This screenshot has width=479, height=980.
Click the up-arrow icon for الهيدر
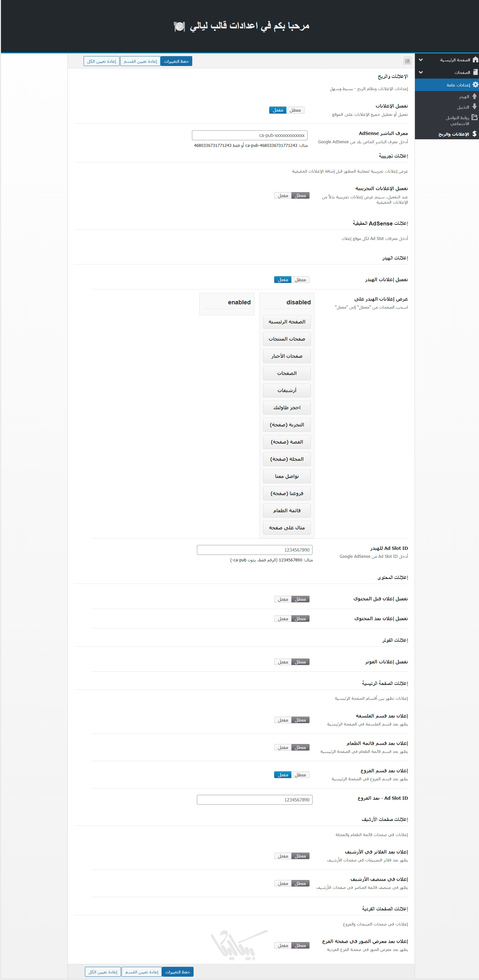pyautogui.click(x=474, y=97)
